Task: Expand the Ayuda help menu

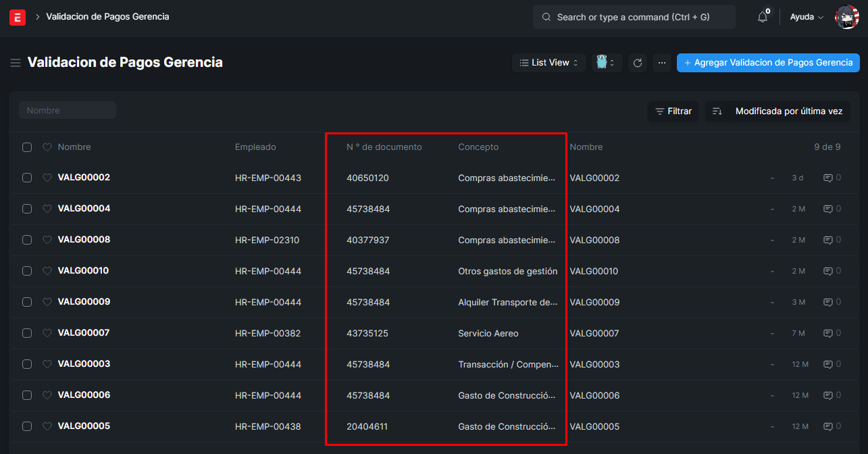Action: tap(807, 18)
